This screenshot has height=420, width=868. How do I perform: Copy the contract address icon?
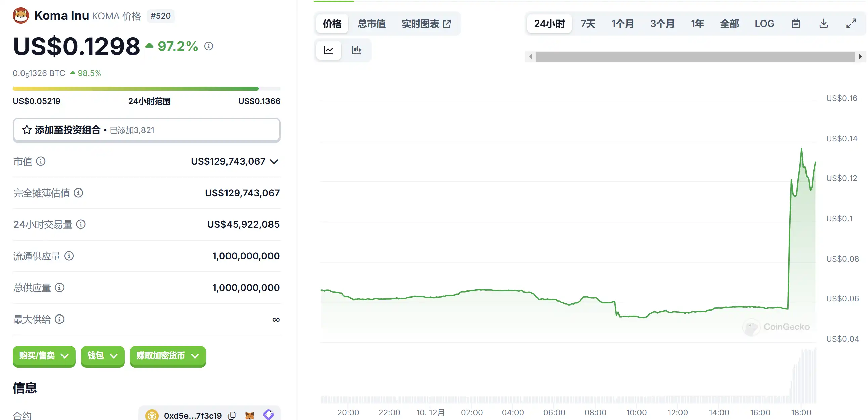point(232,415)
